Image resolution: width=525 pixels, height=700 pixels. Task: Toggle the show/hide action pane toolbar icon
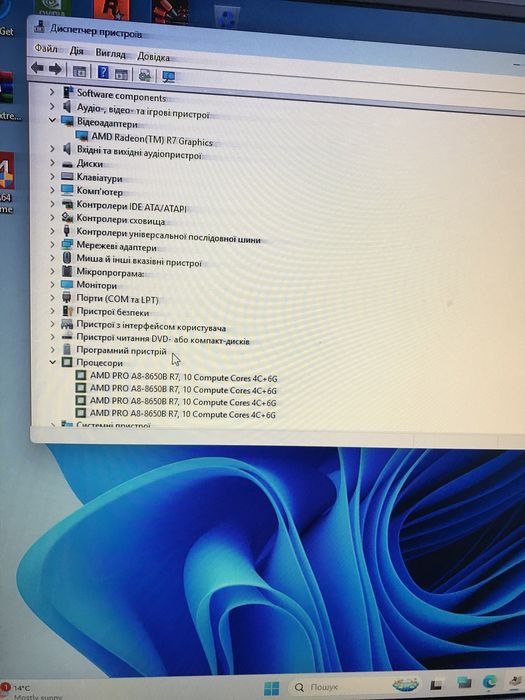point(121,74)
